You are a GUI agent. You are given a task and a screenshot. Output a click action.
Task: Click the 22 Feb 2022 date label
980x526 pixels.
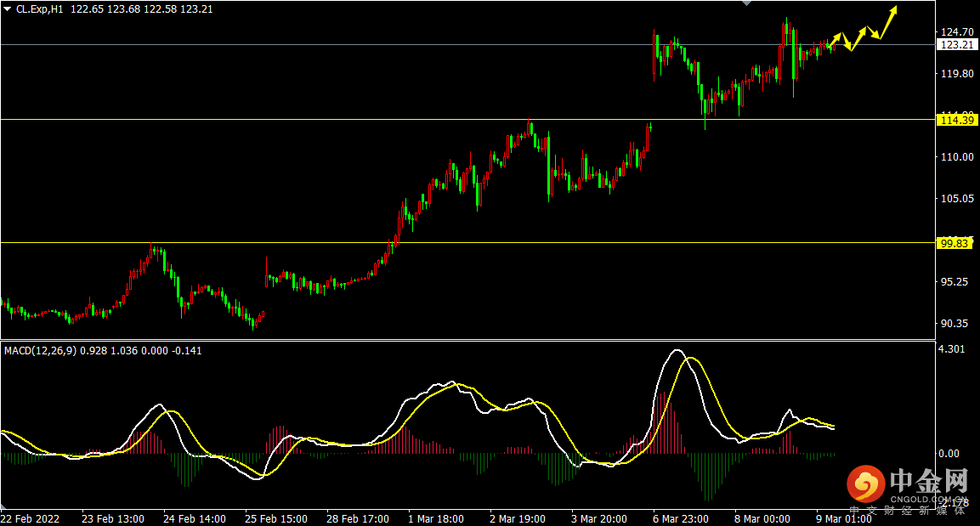[30, 519]
